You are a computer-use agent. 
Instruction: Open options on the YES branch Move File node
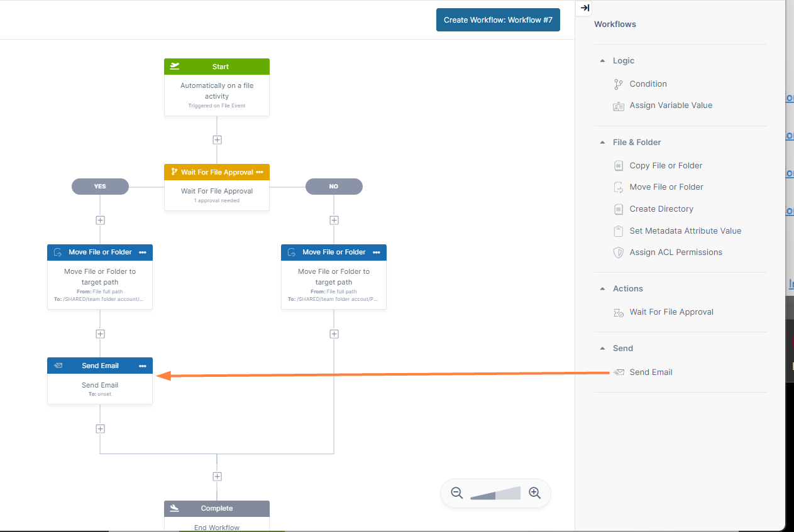[x=143, y=252]
